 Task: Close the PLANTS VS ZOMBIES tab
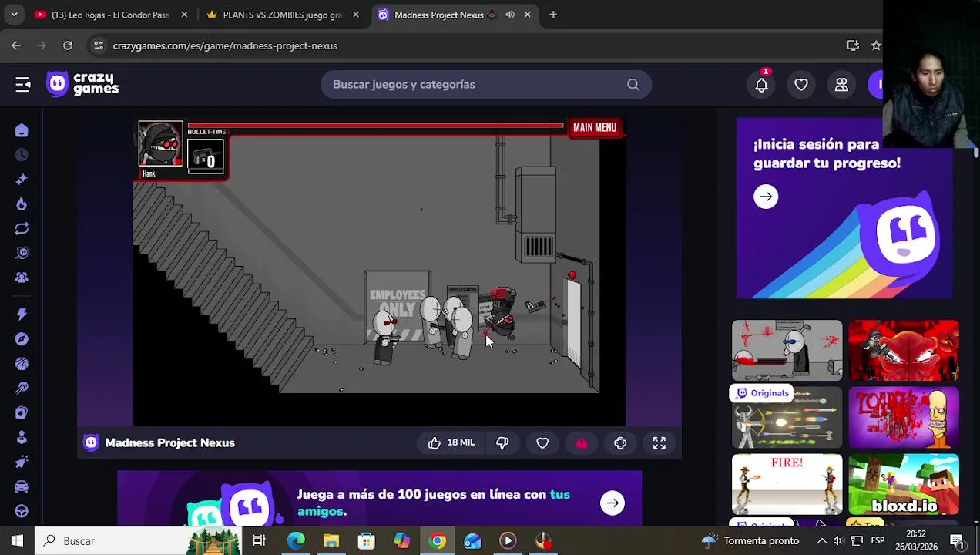coord(355,15)
